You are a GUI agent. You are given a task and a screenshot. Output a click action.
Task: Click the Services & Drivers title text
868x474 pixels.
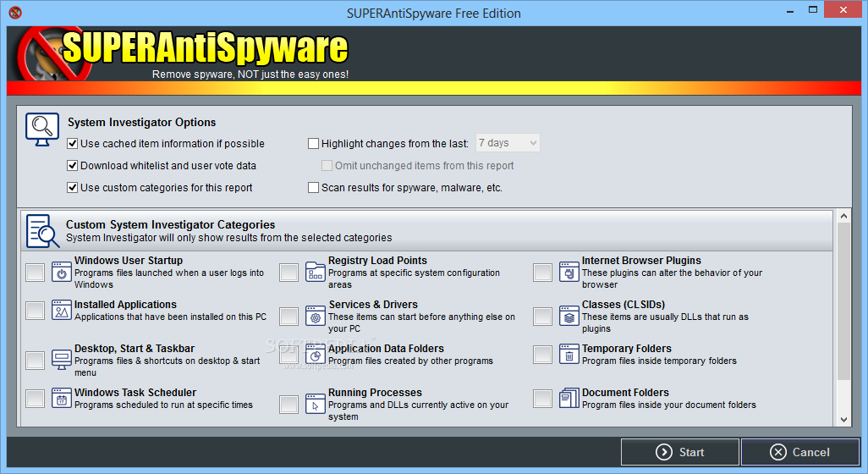(x=373, y=305)
